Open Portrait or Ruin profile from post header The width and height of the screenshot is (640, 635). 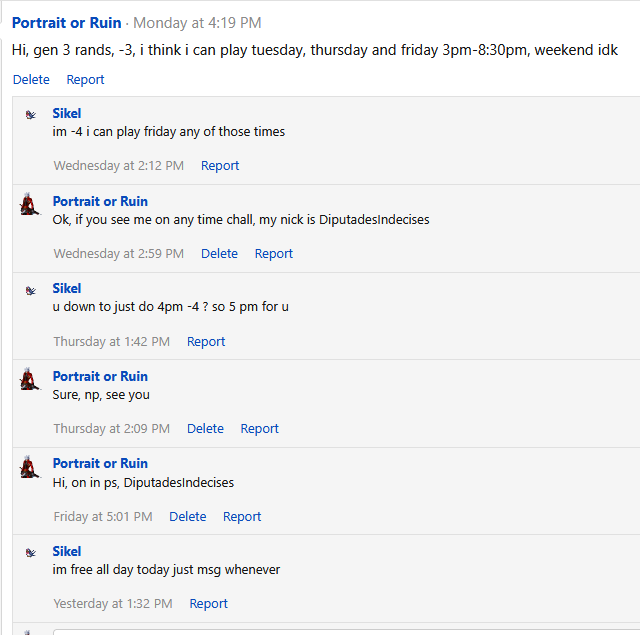click(67, 23)
